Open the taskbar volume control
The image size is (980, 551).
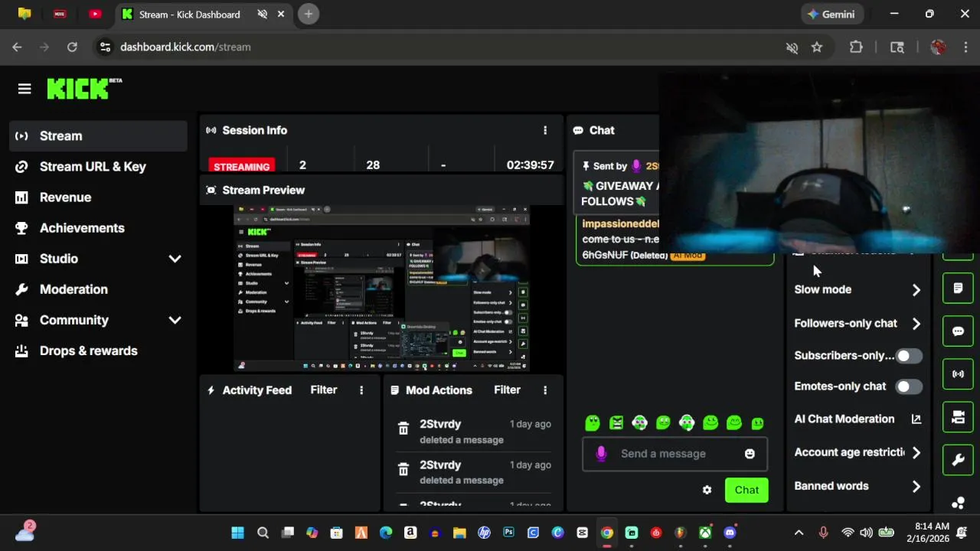[x=866, y=533]
